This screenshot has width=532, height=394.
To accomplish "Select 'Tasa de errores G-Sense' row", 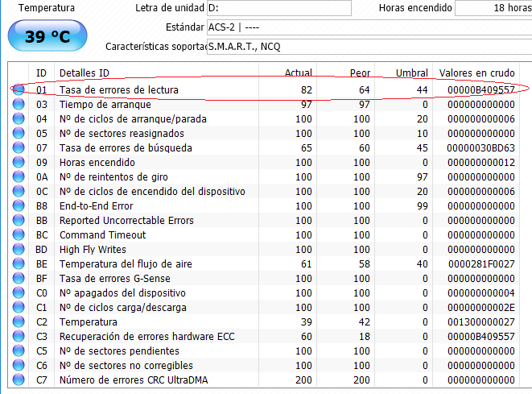I will [263, 278].
